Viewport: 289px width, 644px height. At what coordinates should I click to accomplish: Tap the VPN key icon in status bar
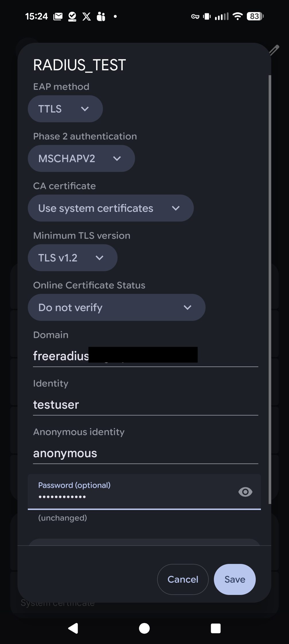(x=195, y=16)
